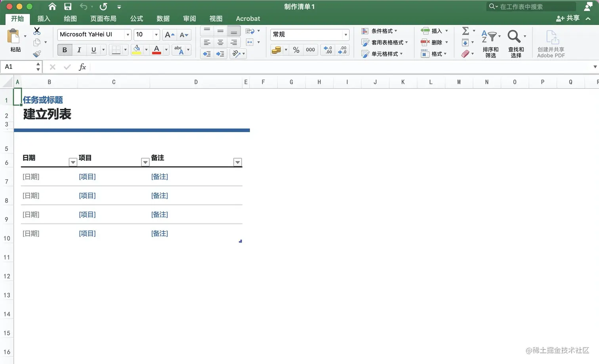Expand the 单元格样式 menu
Screen dimensions: 599x364
(382, 54)
